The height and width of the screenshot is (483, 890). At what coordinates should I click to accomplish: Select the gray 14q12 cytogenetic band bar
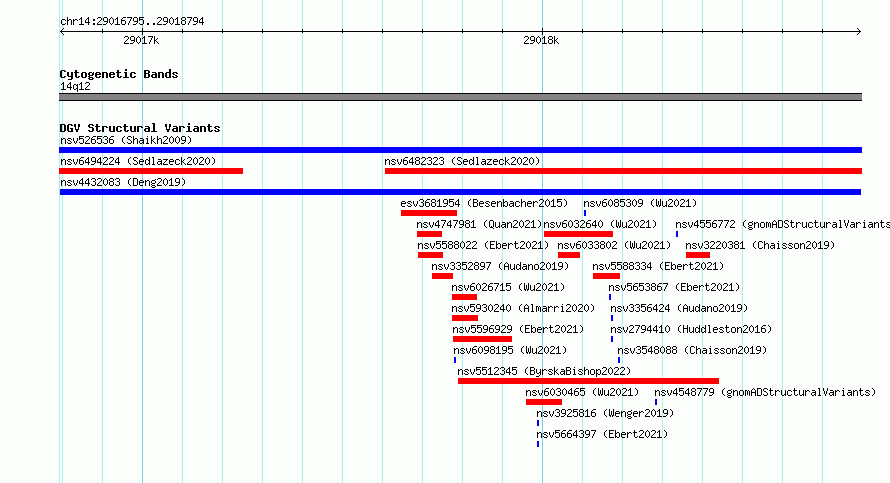pyautogui.click(x=460, y=97)
